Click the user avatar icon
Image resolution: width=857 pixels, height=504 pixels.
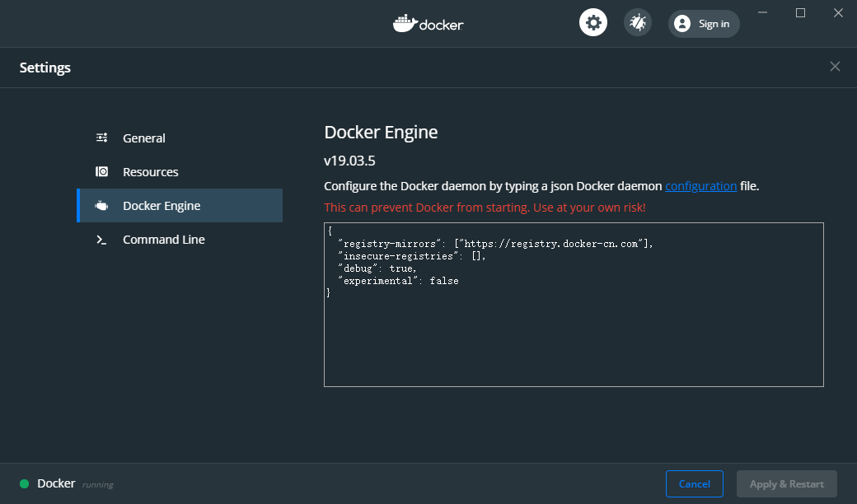point(682,24)
